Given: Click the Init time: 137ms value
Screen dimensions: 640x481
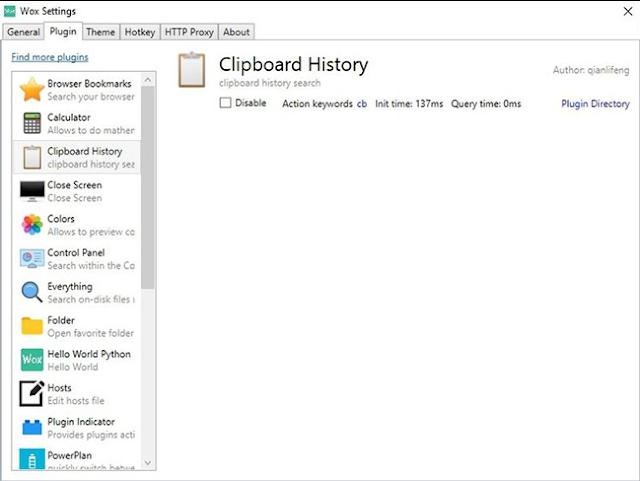Looking at the screenshot, I should [x=409, y=104].
